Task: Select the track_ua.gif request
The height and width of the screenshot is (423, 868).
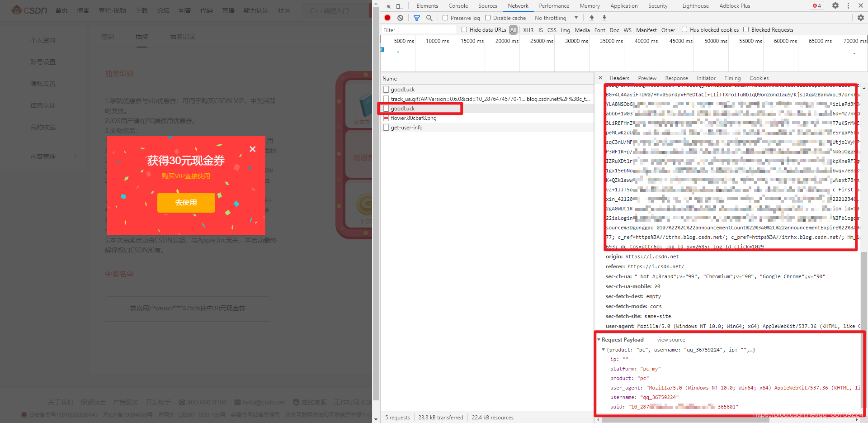Action: (x=487, y=99)
